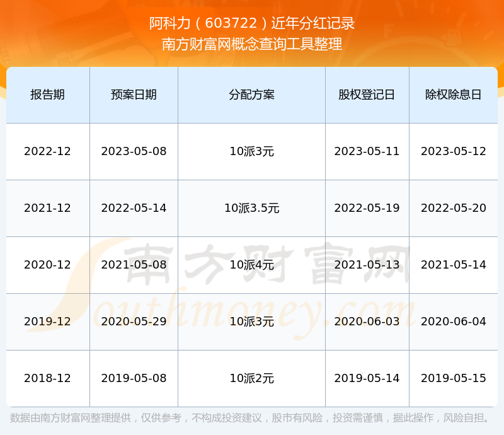Viewport: 504px width, 435px height.
Task: Click ex-dividend date 2019-05-15
Action: point(453,378)
